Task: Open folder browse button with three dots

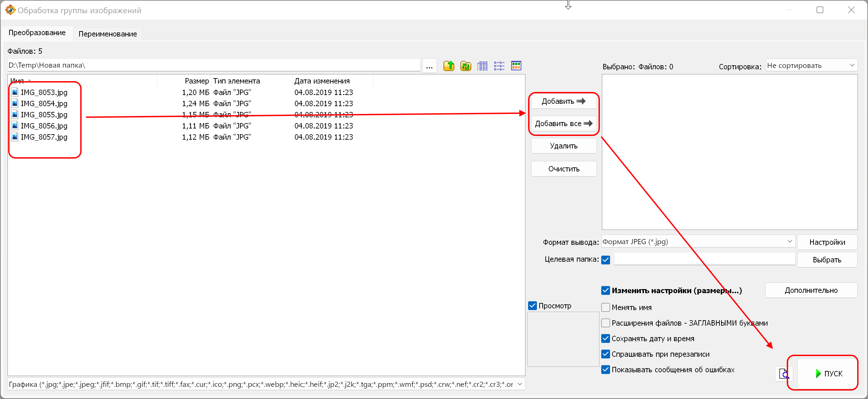Action: (429, 66)
